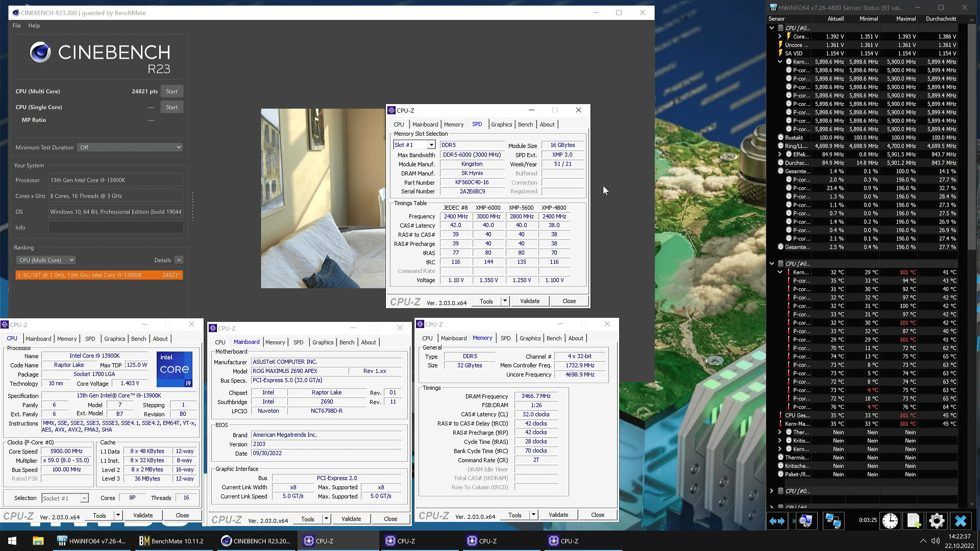Start CPU (Single Core) benchmark

click(x=171, y=107)
